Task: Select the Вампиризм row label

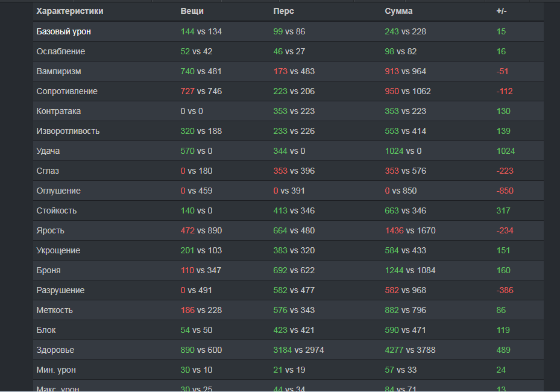Action: click(x=58, y=72)
